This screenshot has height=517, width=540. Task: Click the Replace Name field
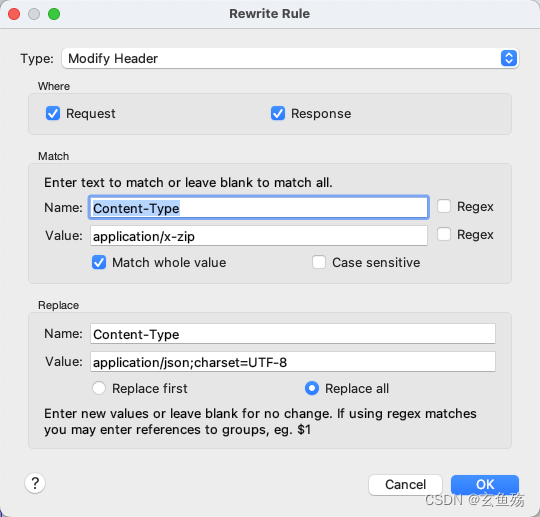click(x=293, y=334)
